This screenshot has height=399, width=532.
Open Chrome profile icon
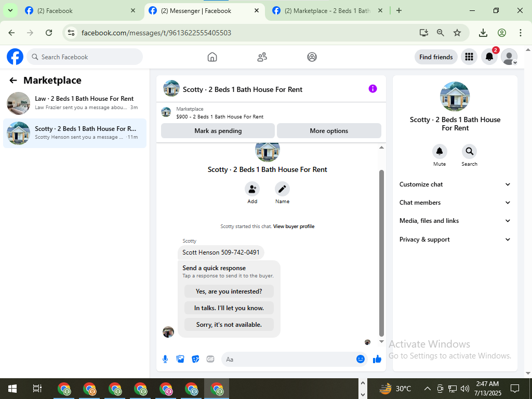(502, 33)
